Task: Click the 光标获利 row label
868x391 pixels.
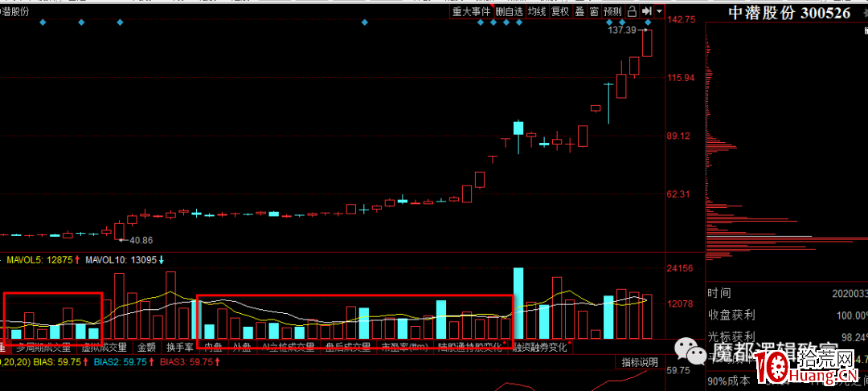Action: click(x=731, y=336)
